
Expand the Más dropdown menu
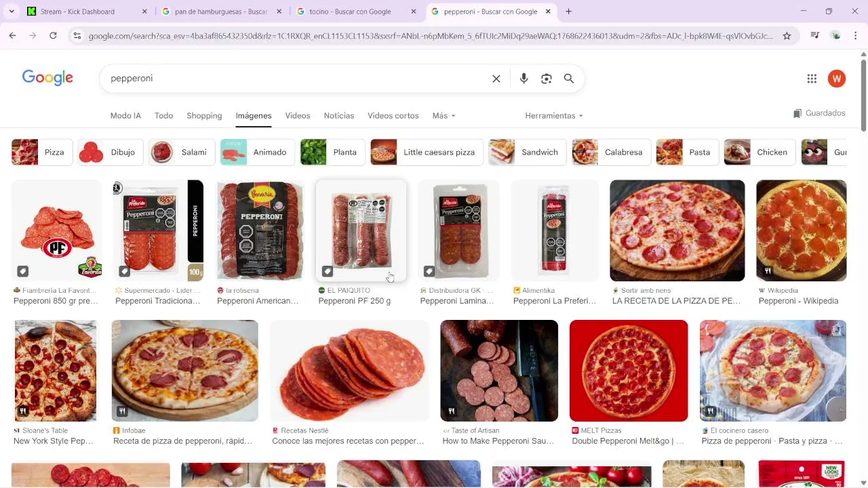[443, 116]
